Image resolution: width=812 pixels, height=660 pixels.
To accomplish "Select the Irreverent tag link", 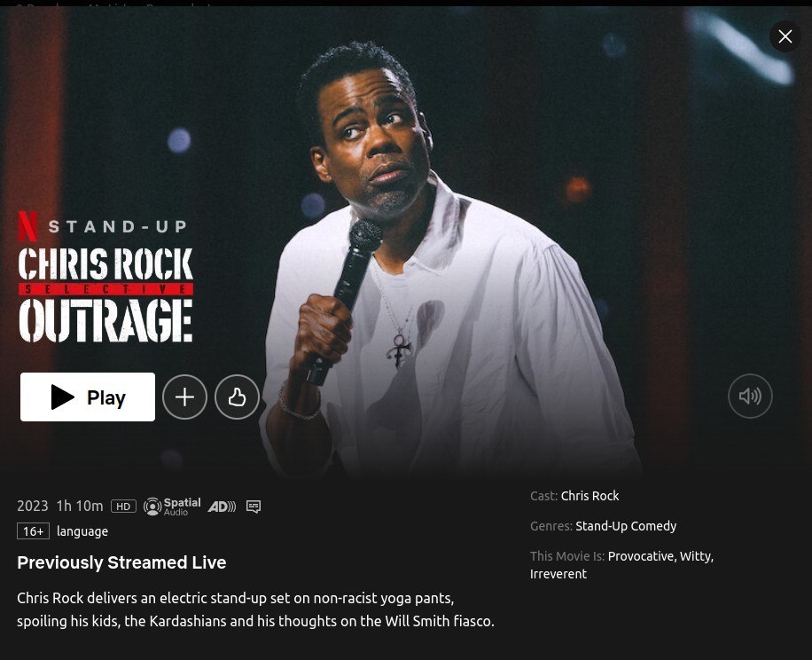I will pyautogui.click(x=558, y=574).
